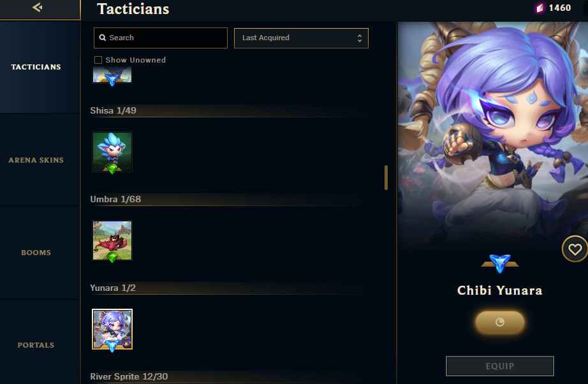This screenshot has width=588, height=384.
Task: Select the Tacticians tab
Action: 36,67
